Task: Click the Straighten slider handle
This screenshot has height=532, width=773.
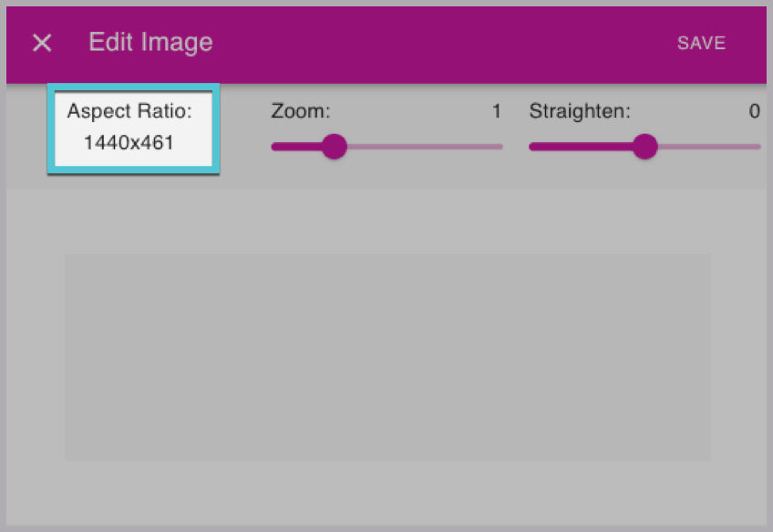Action: (645, 146)
